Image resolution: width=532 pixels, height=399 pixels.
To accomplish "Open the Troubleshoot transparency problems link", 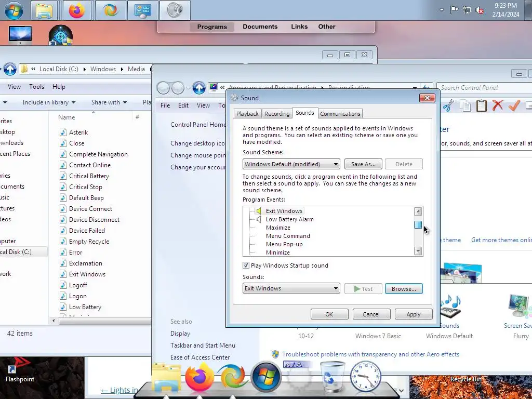I will (x=370, y=354).
